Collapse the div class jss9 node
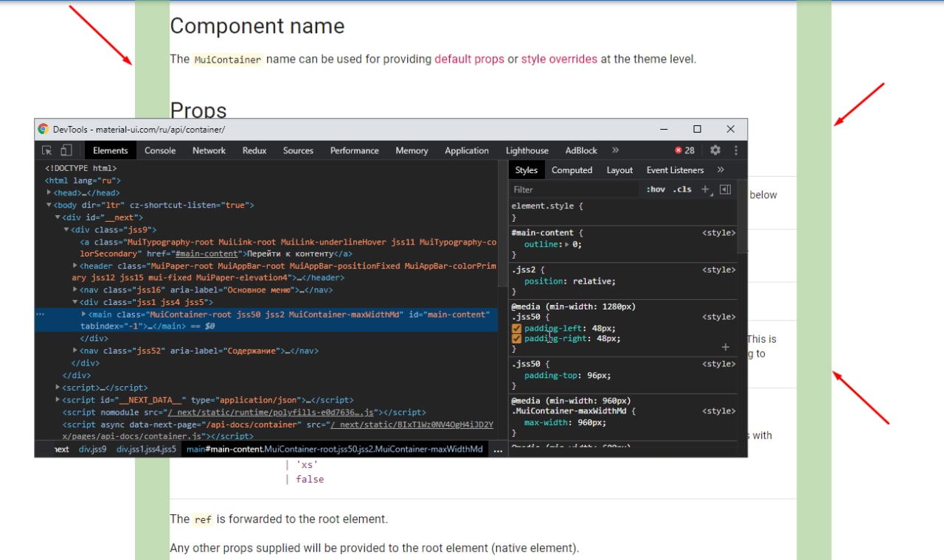Image resolution: width=944 pixels, height=560 pixels. coord(66,230)
